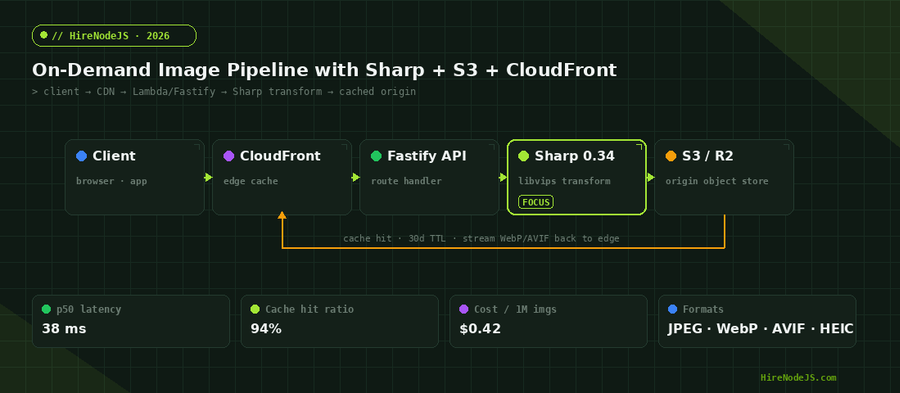900x393 pixels.
Task: Click the 'p50 latency' label
Action: click(88, 310)
